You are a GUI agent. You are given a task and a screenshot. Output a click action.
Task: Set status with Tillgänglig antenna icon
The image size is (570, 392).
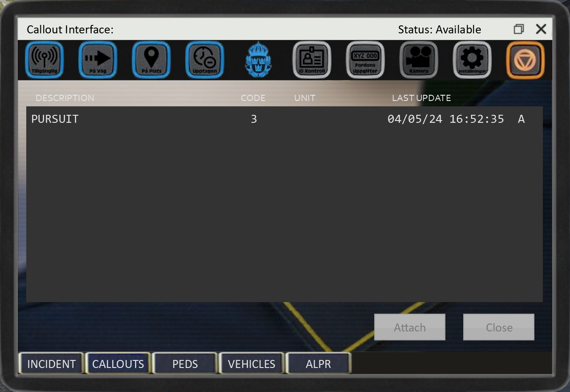pyautogui.click(x=44, y=60)
